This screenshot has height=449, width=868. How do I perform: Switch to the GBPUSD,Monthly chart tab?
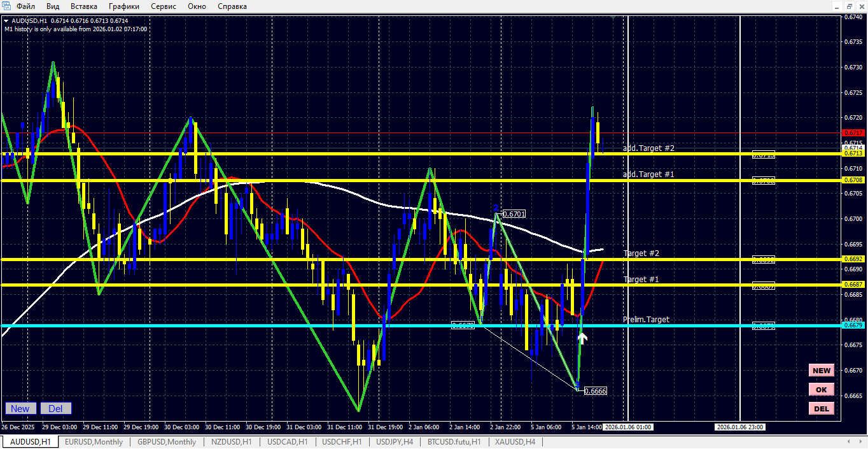[x=167, y=441]
